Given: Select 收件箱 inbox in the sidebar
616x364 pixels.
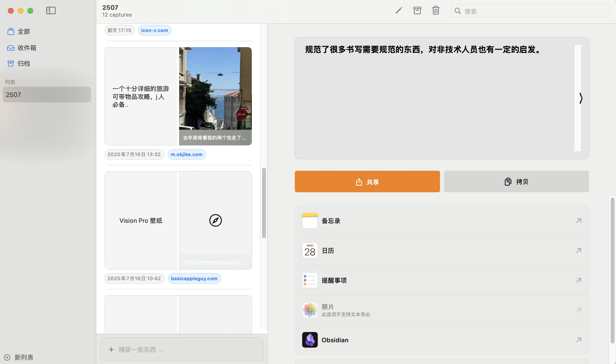Looking at the screenshot, I should pos(26,48).
